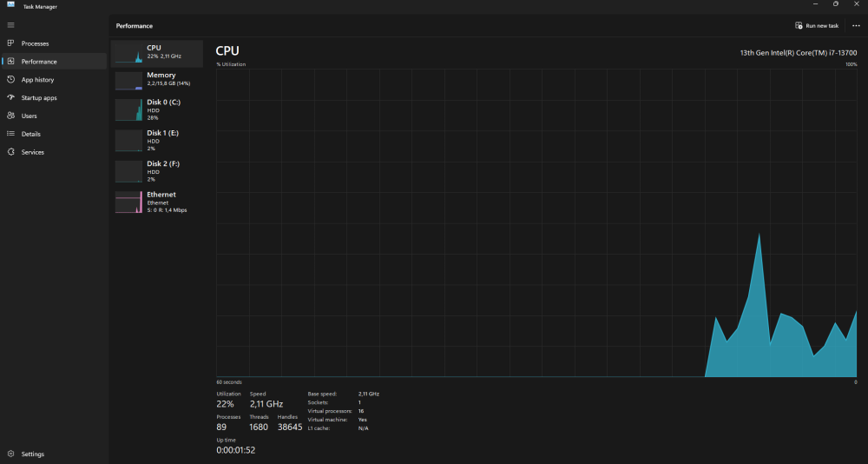Click the Virtual machine label

(x=327, y=420)
